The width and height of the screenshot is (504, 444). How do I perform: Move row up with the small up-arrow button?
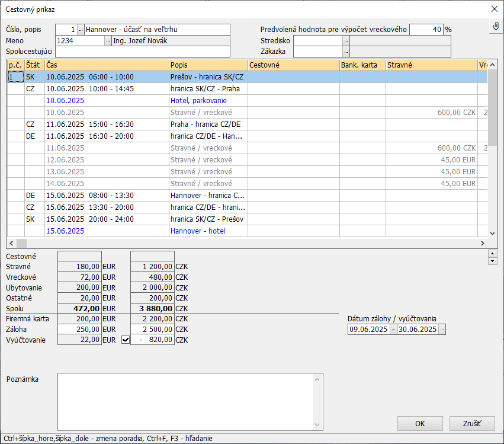pos(492,254)
